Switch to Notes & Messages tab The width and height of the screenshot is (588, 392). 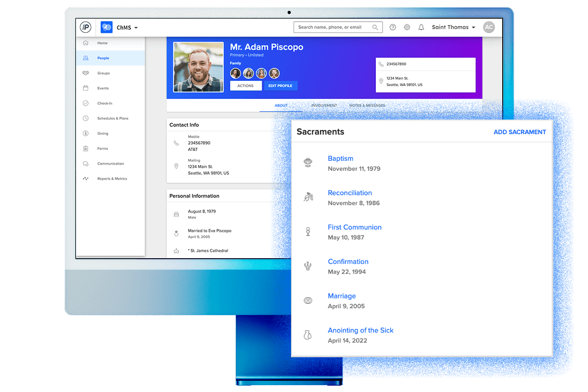pos(367,105)
